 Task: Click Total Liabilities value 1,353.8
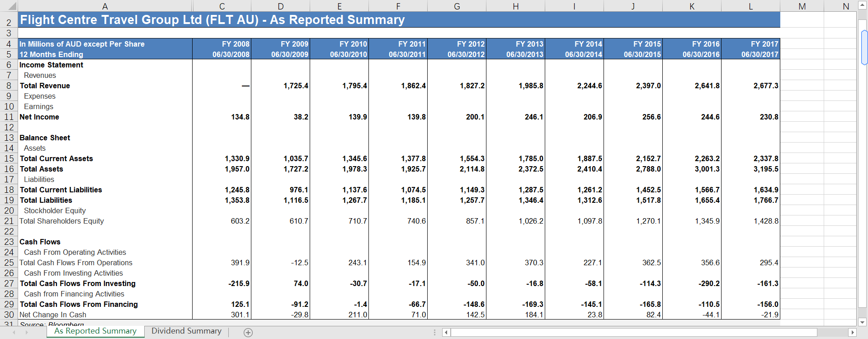coord(222,200)
